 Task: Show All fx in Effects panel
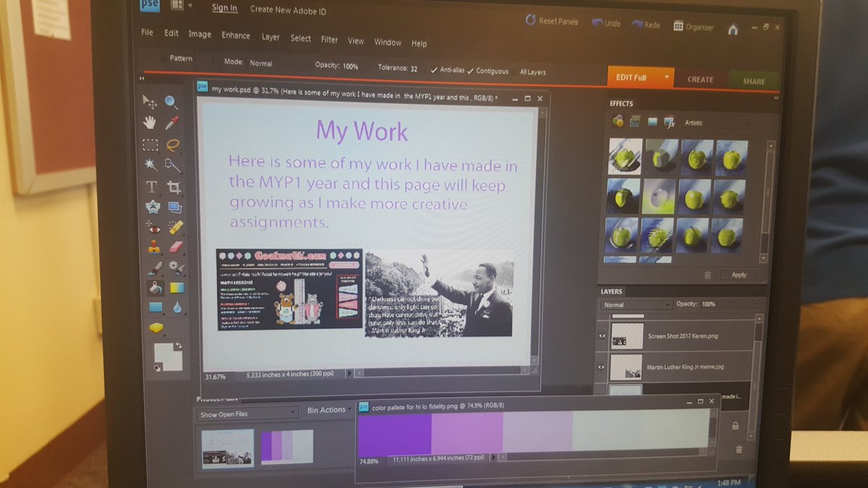coord(670,122)
